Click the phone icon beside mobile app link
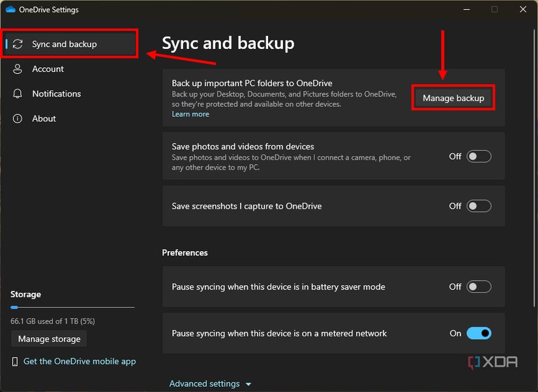The height and width of the screenshot is (392, 538). point(15,361)
